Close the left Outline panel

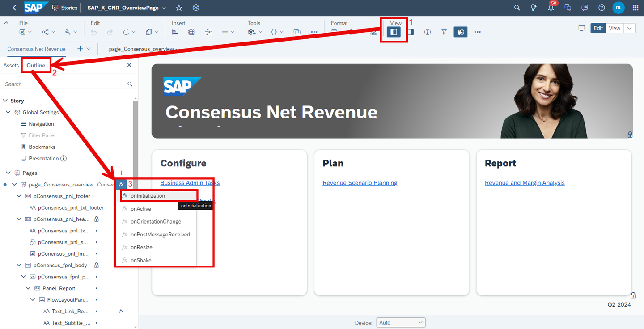click(x=129, y=65)
